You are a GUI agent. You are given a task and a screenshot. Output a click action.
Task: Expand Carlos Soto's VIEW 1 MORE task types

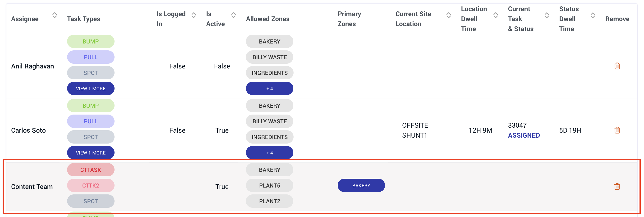91,153
